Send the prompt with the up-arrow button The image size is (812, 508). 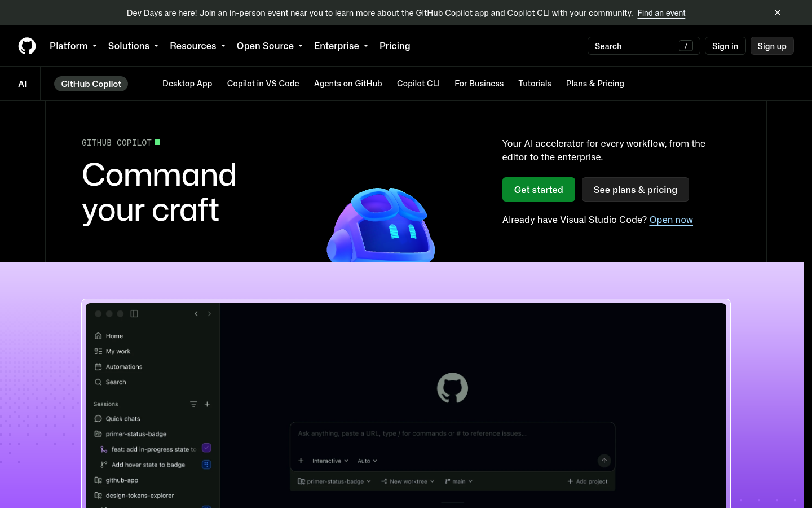[x=604, y=461]
